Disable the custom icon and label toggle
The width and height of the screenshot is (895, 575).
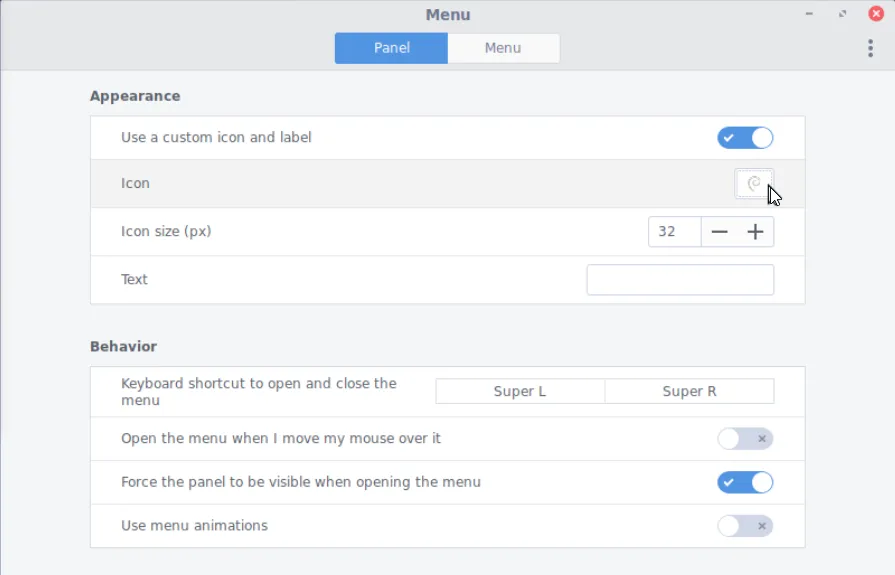point(745,138)
